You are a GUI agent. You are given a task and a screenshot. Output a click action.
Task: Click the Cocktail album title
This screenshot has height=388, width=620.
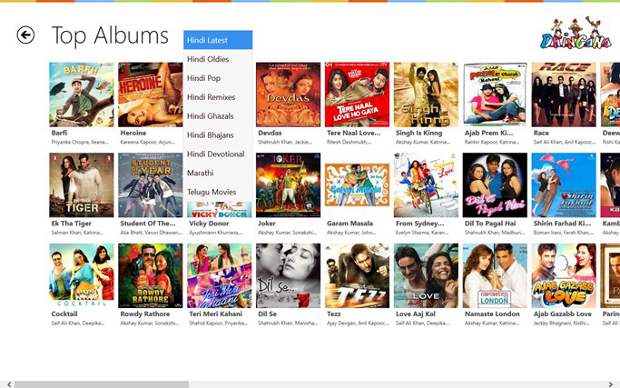(x=64, y=314)
